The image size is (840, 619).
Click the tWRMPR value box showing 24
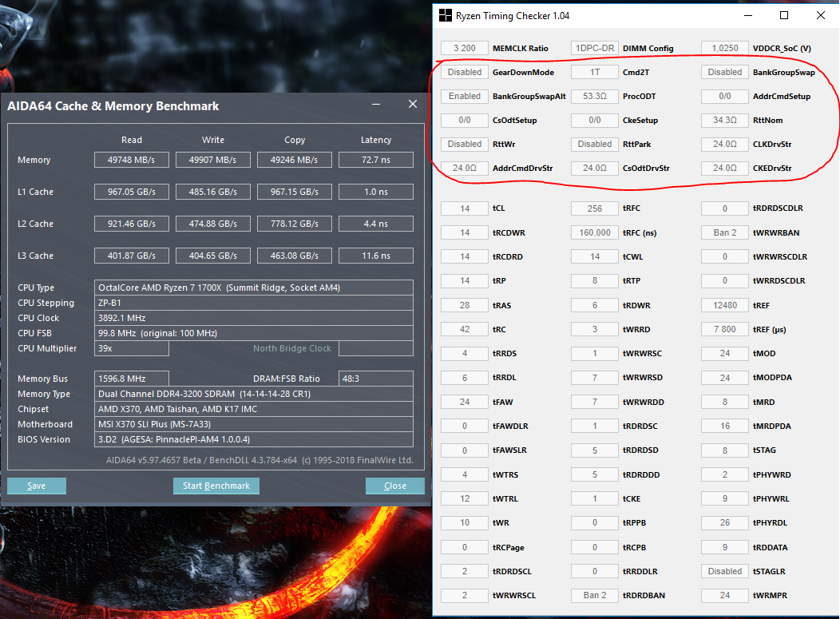(725, 595)
